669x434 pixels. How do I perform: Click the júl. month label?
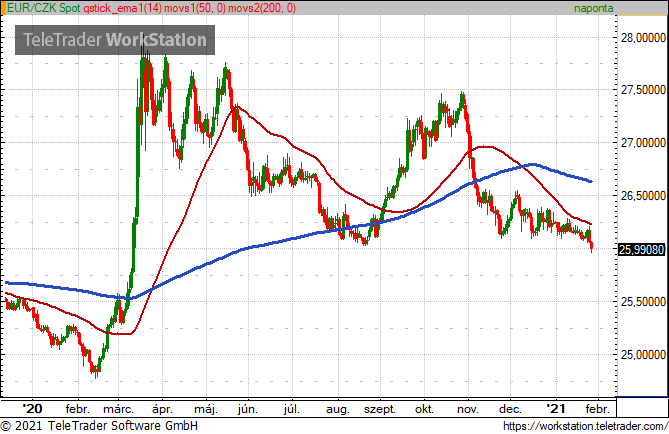point(291,409)
